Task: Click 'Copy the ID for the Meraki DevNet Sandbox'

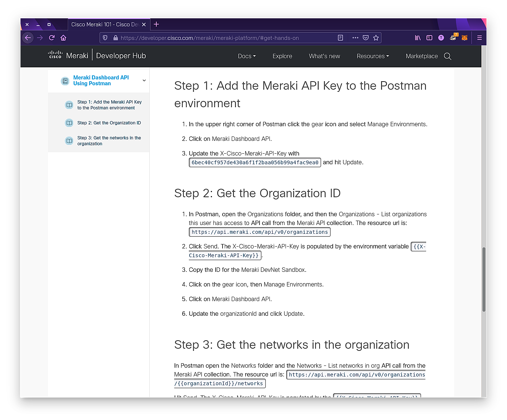Action: tap(247, 270)
